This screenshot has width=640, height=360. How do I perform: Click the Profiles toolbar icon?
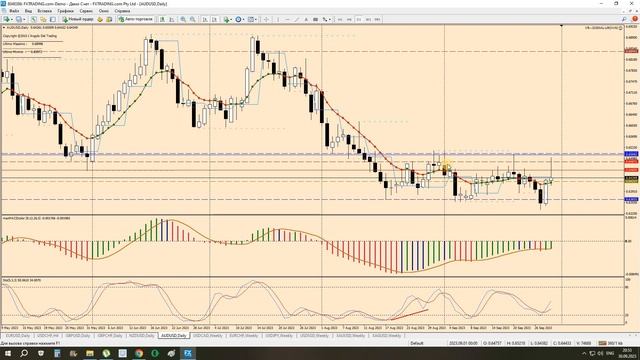18,19
